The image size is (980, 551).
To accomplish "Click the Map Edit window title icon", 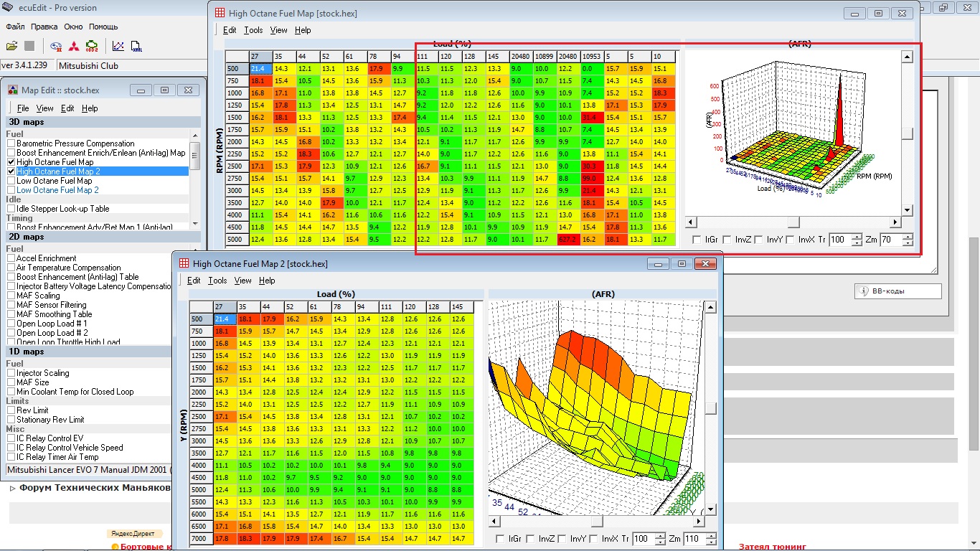I will [x=13, y=90].
